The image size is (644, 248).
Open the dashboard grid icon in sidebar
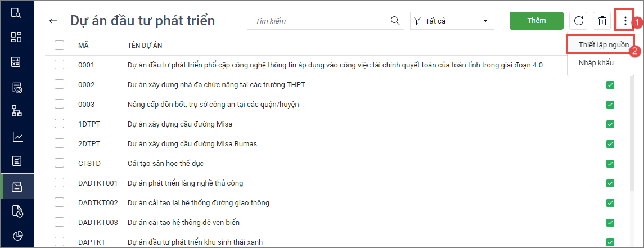16,38
